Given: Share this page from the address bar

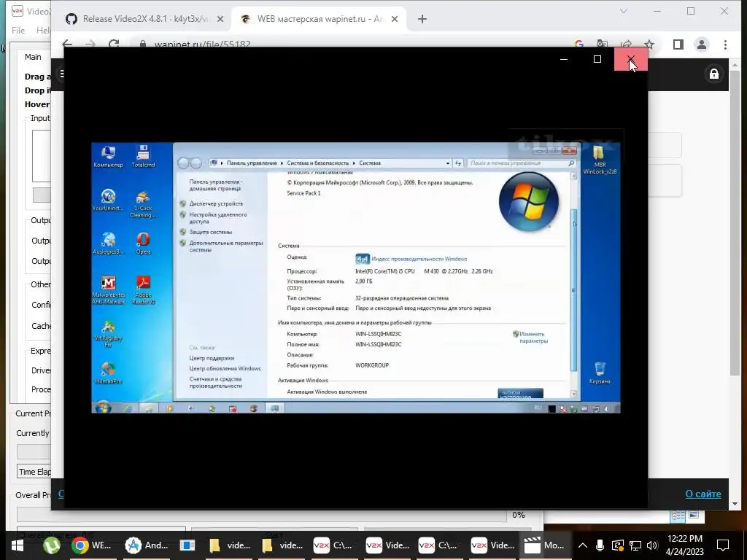Looking at the screenshot, I should [626, 44].
